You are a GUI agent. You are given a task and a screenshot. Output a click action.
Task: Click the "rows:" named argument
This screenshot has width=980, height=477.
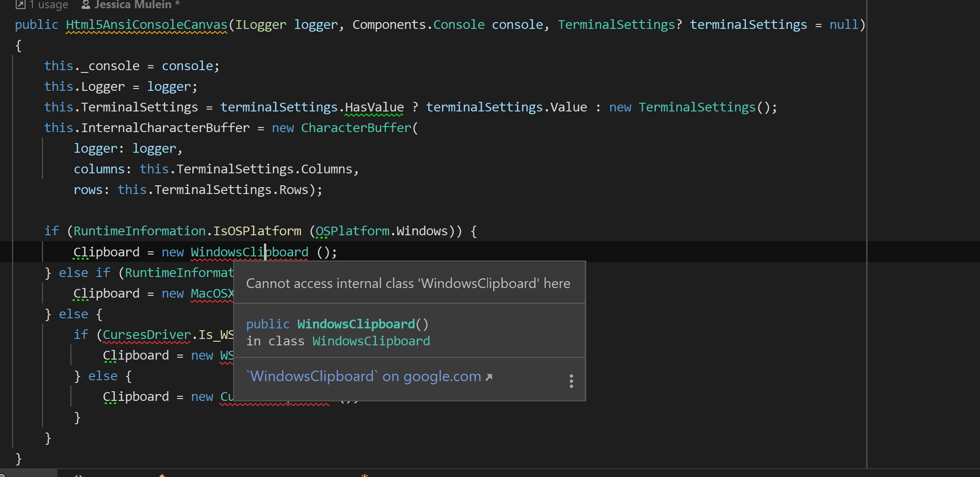91,190
